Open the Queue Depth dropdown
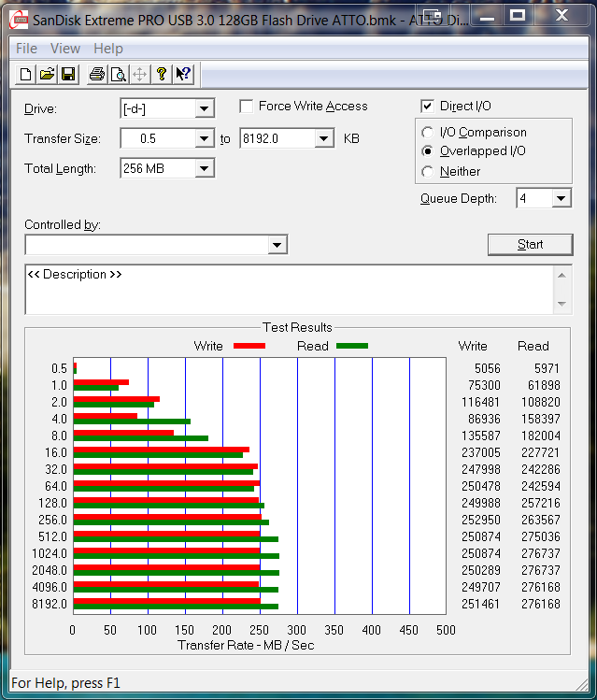Screen dimensions: 597x700 561,198
